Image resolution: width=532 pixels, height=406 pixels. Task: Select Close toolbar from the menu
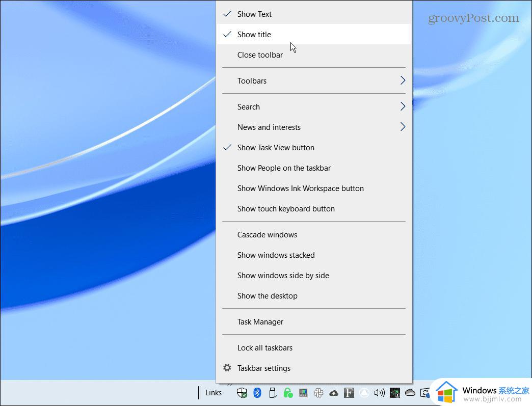coord(314,55)
